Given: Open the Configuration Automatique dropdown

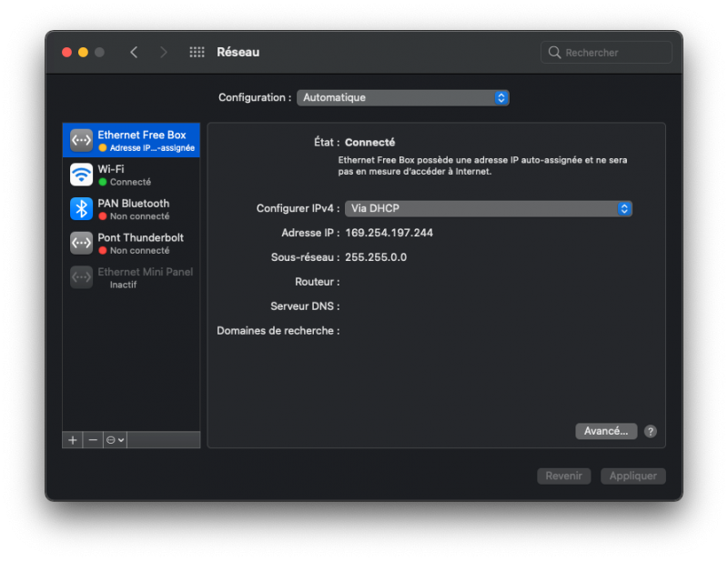Looking at the screenshot, I should (402, 97).
